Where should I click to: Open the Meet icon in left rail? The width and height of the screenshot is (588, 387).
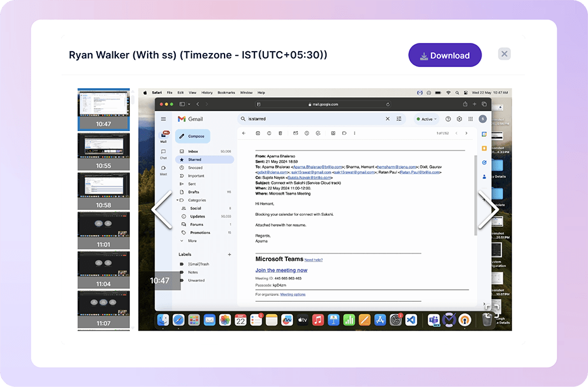click(x=163, y=170)
